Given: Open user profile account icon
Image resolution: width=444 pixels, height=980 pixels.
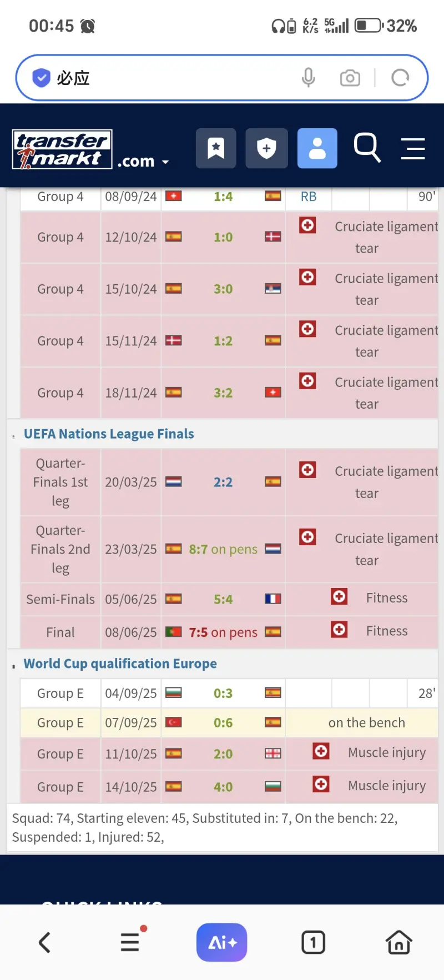Looking at the screenshot, I should [x=317, y=148].
